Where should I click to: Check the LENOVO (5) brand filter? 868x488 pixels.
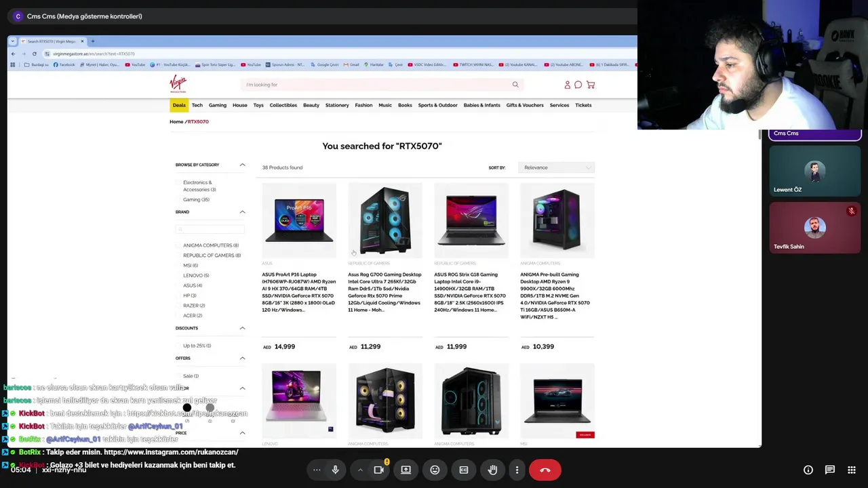(x=179, y=275)
